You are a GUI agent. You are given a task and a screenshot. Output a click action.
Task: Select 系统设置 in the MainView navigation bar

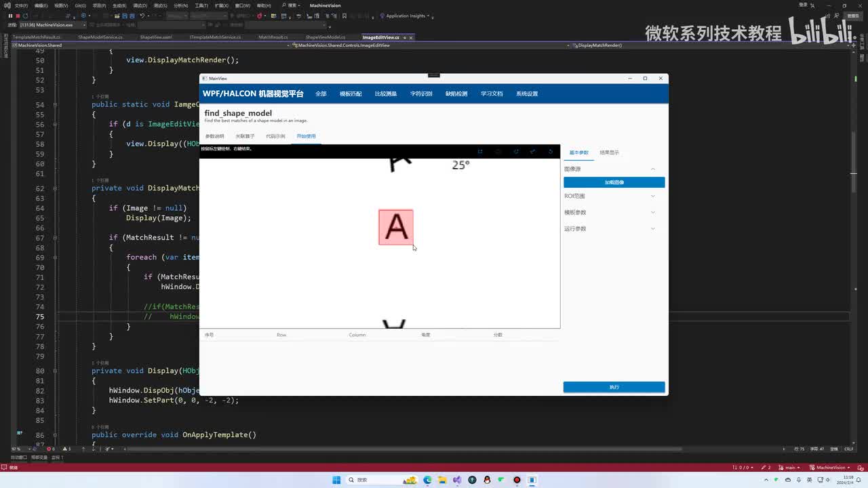[527, 94]
